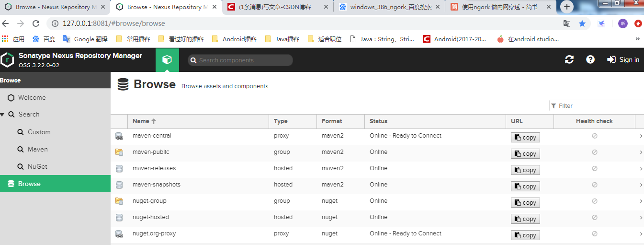644x245 pixels.
Task: Click the address bar URL
Action: pos(114,23)
